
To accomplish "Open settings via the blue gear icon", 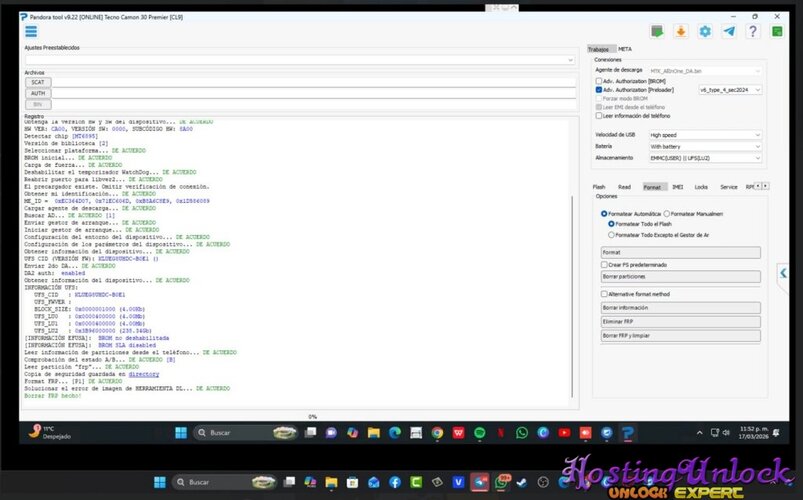I will coord(705,31).
